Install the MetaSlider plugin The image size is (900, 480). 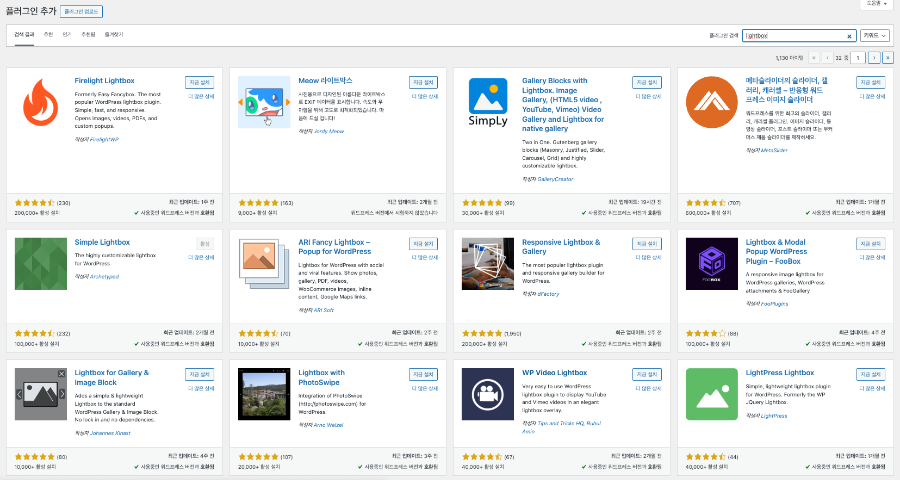(x=871, y=83)
